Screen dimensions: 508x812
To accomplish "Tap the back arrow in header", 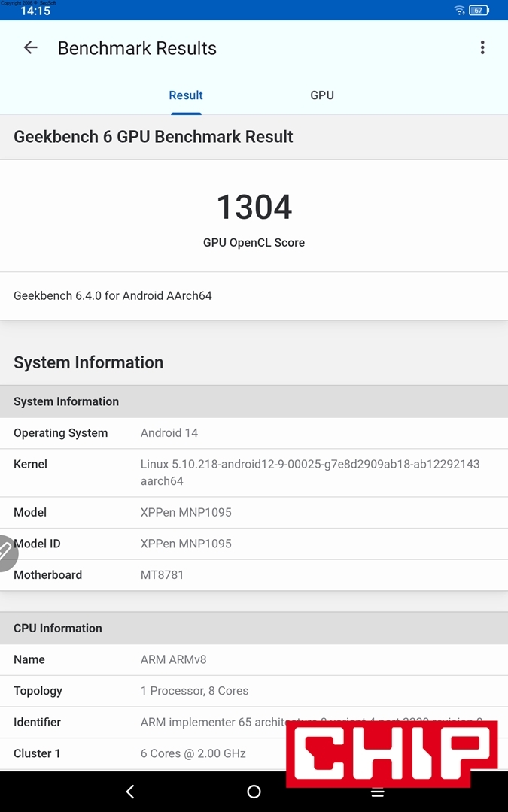I will point(30,48).
